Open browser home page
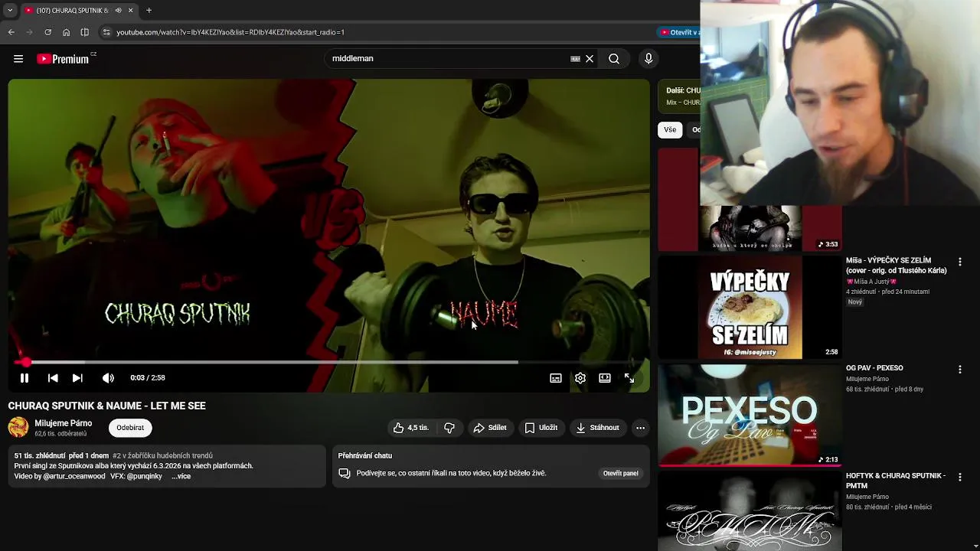The height and width of the screenshot is (551, 980). tap(66, 32)
